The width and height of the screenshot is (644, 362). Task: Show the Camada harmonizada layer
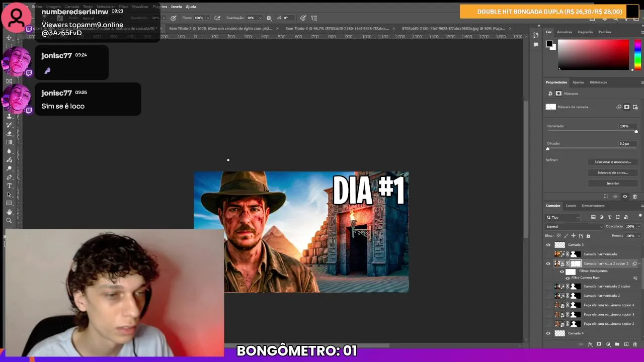(548, 254)
